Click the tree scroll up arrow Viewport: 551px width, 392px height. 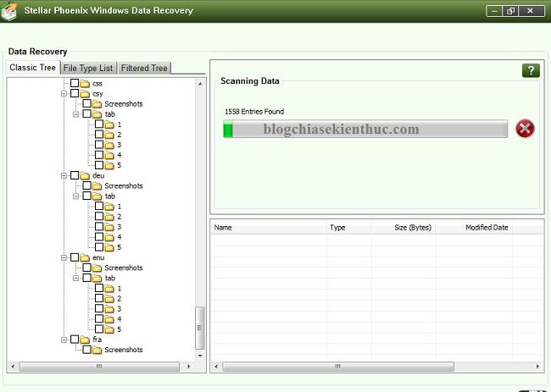pyautogui.click(x=200, y=84)
